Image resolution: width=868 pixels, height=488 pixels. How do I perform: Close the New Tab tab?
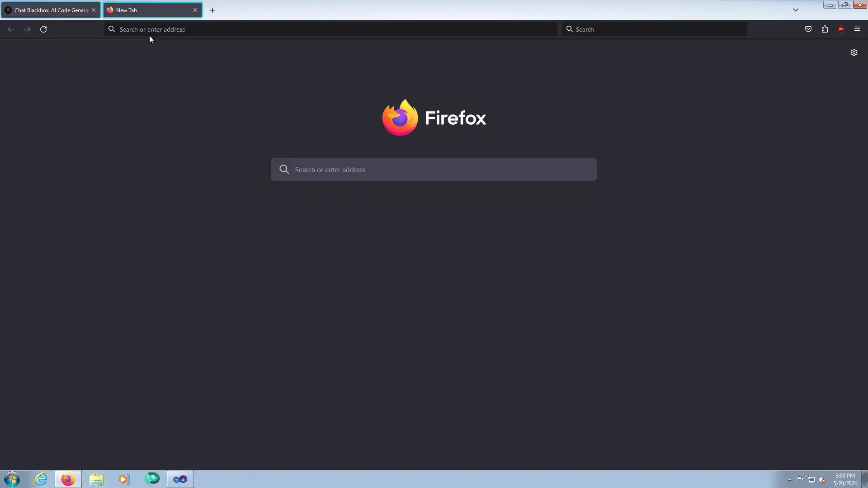tap(195, 10)
